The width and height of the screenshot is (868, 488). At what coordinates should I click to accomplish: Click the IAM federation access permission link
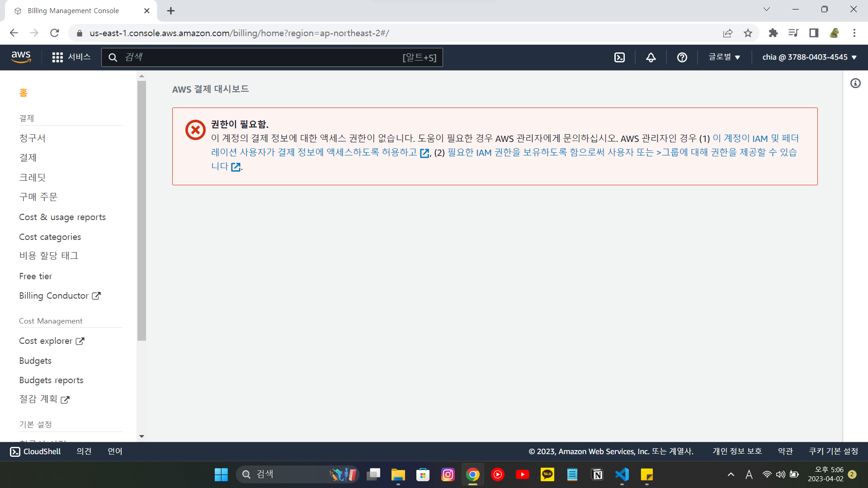pos(314,152)
